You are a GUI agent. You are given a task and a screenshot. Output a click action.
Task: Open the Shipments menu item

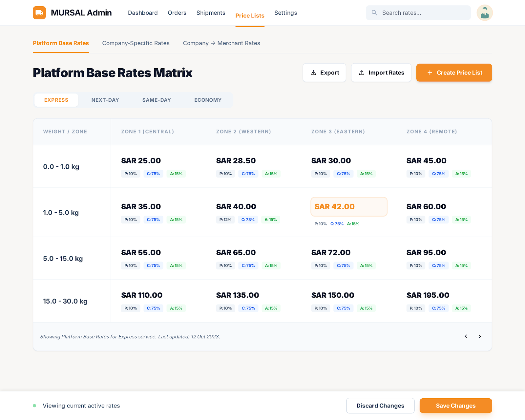(x=211, y=13)
